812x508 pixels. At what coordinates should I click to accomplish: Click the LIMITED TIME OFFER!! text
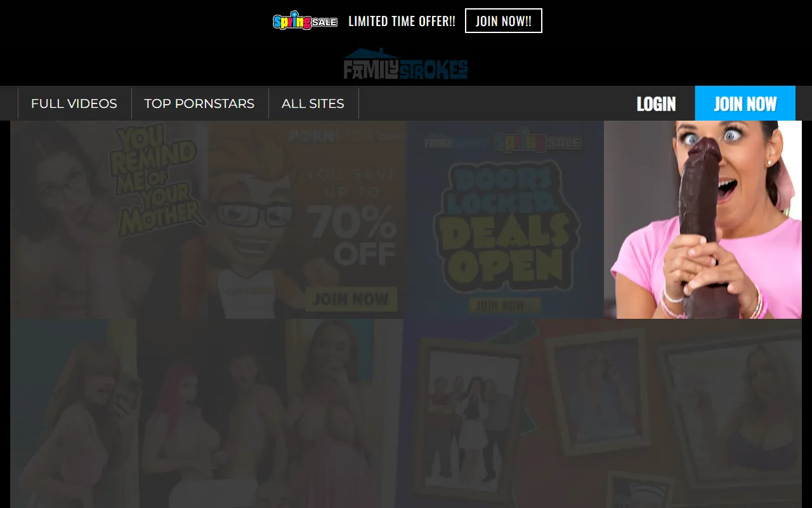point(402,22)
